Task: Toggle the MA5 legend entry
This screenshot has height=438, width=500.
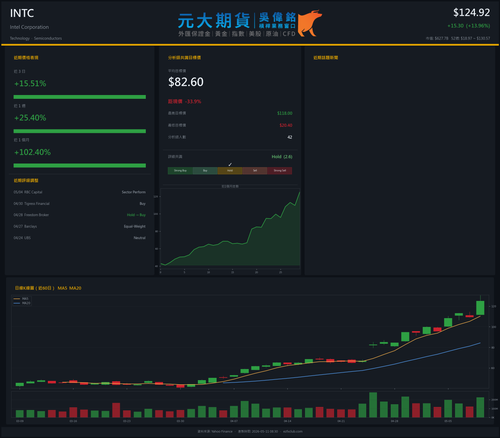Action: coord(22,299)
